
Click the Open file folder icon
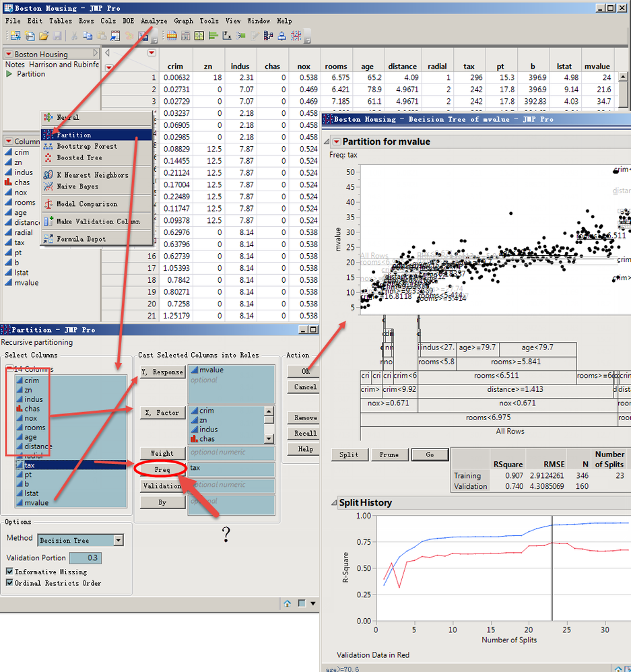pyautogui.click(x=43, y=36)
